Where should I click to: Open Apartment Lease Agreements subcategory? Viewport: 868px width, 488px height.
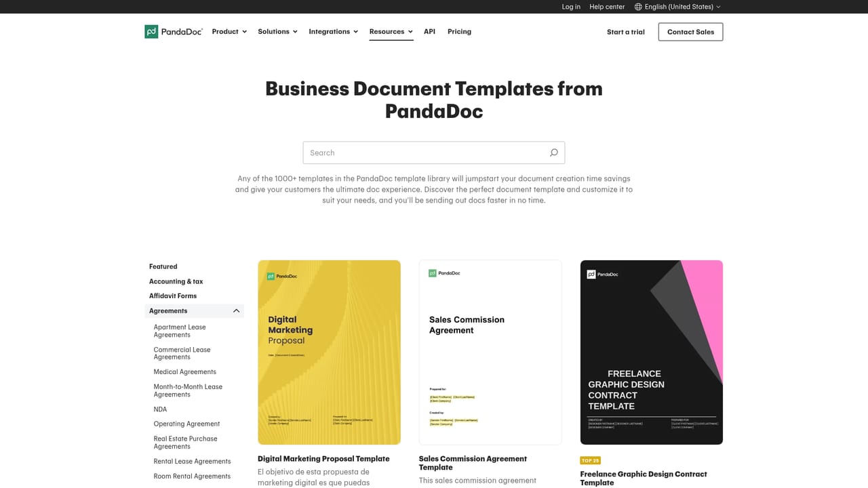coord(180,331)
